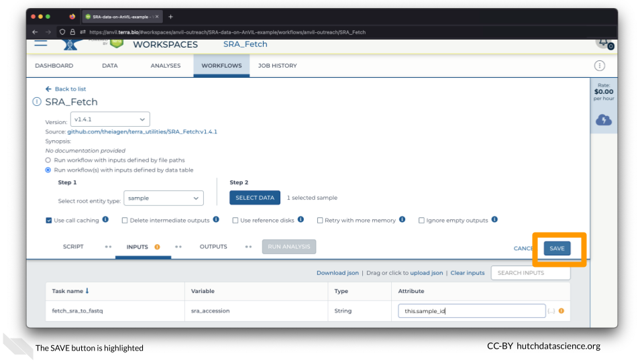The image size is (644, 362).
Task: Switch to the Job History tab
Action: pyautogui.click(x=277, y=66)
